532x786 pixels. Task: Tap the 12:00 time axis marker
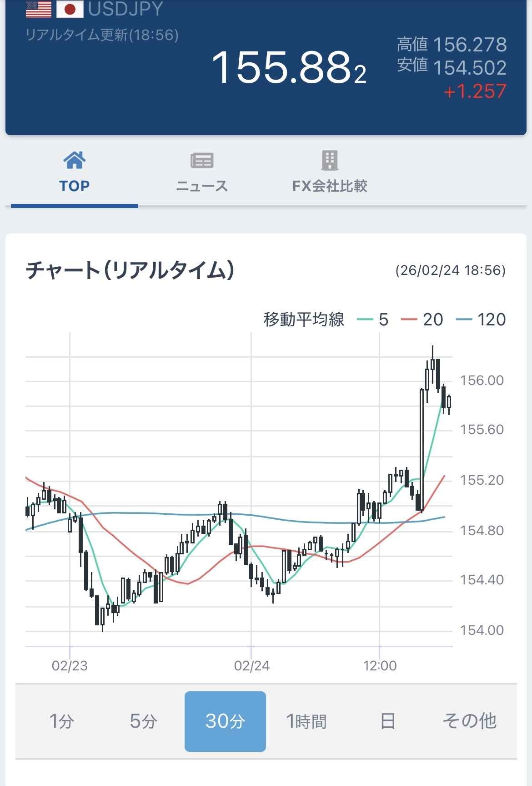[380, 666]
